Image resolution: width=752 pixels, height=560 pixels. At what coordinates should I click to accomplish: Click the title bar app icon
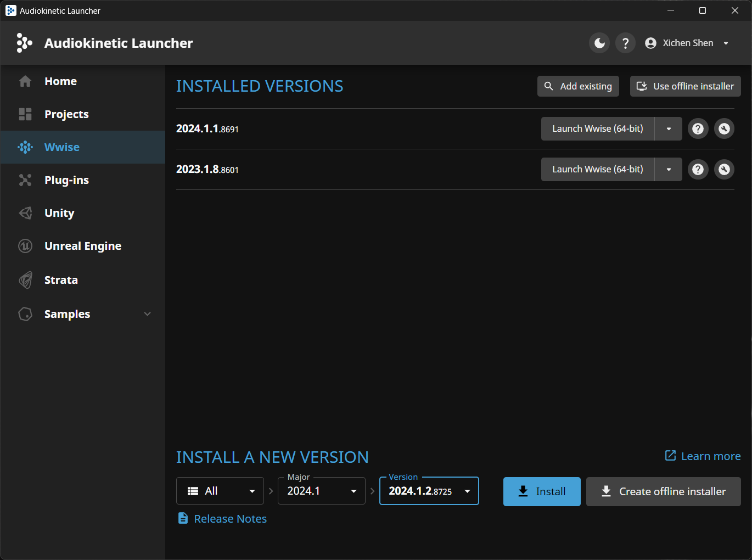pos(10,10)
